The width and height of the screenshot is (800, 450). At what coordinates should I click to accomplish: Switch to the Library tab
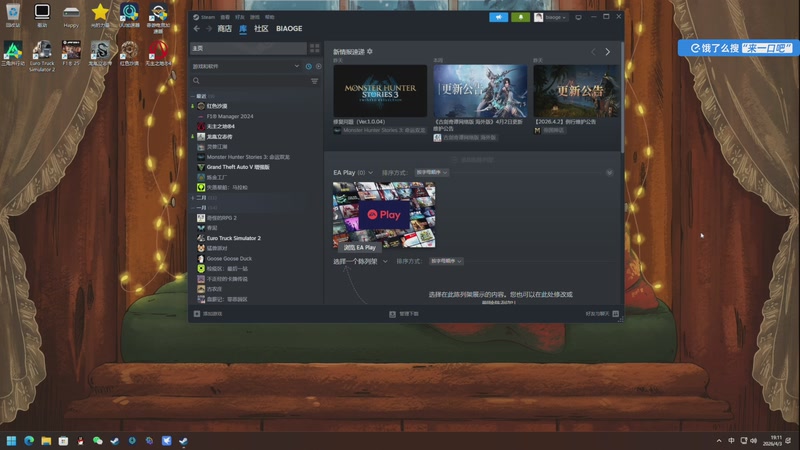[x=243, y=29]
